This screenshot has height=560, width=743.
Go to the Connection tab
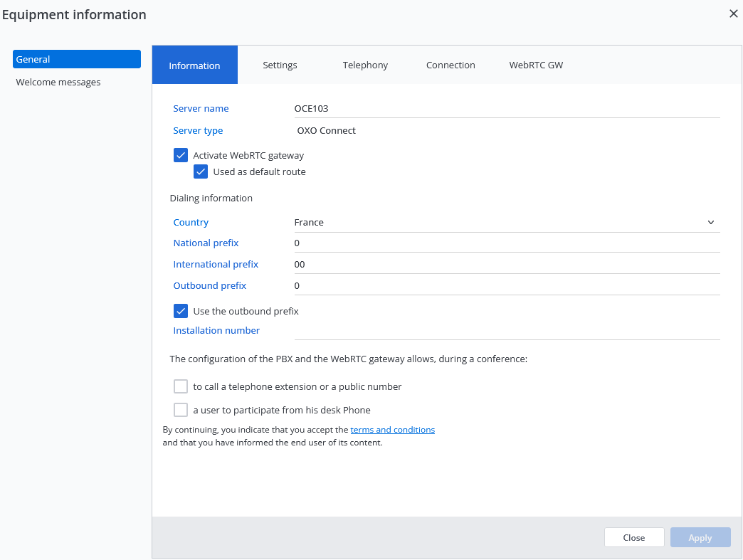pyautogui.click(x=450, y=65)
